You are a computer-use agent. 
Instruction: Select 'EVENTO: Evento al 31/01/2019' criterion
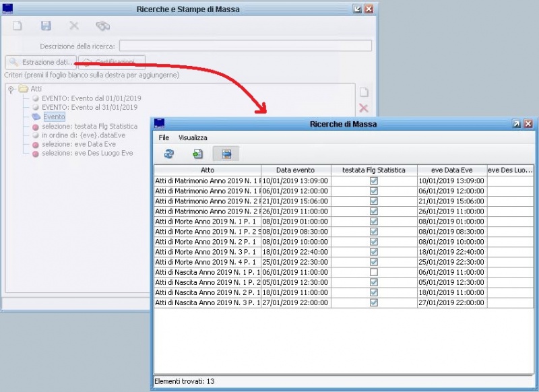(x=90, y=107)
